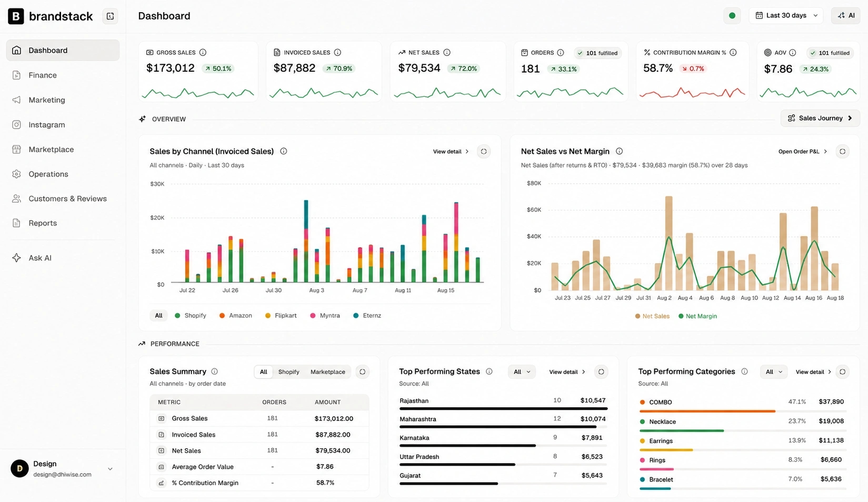The height and width of the screenshot is (502, 868).
Task: Click the Average Order Value row icon
Action: click(161, 467)
